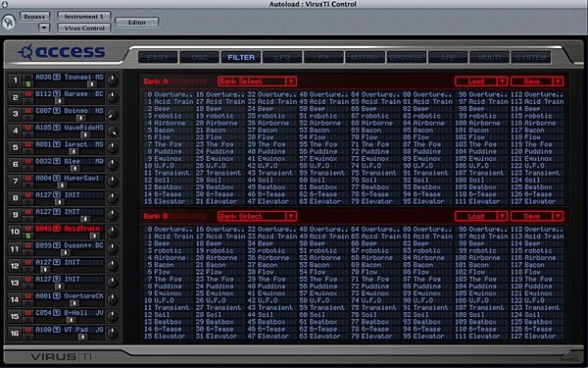Mute part 3 Boingo with M button

pyautogui.click(x=27, y=111)
